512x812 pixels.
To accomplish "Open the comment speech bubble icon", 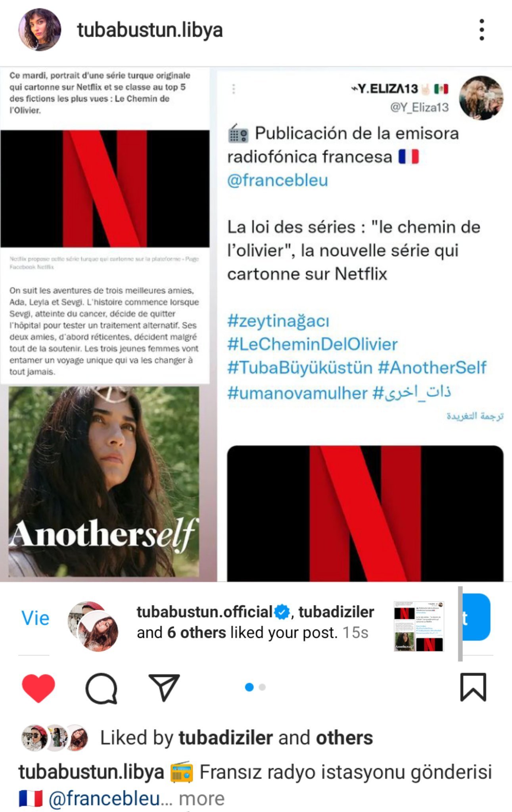I will point(101,688).
